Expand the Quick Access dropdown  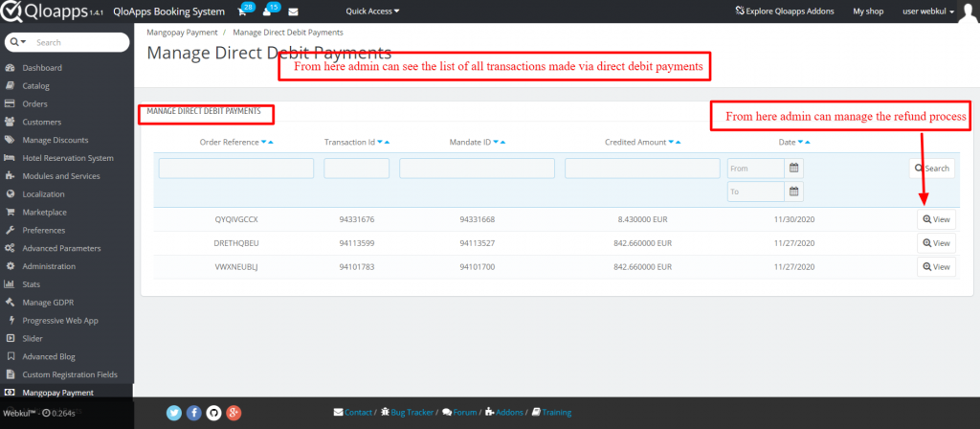click(372, 11)
